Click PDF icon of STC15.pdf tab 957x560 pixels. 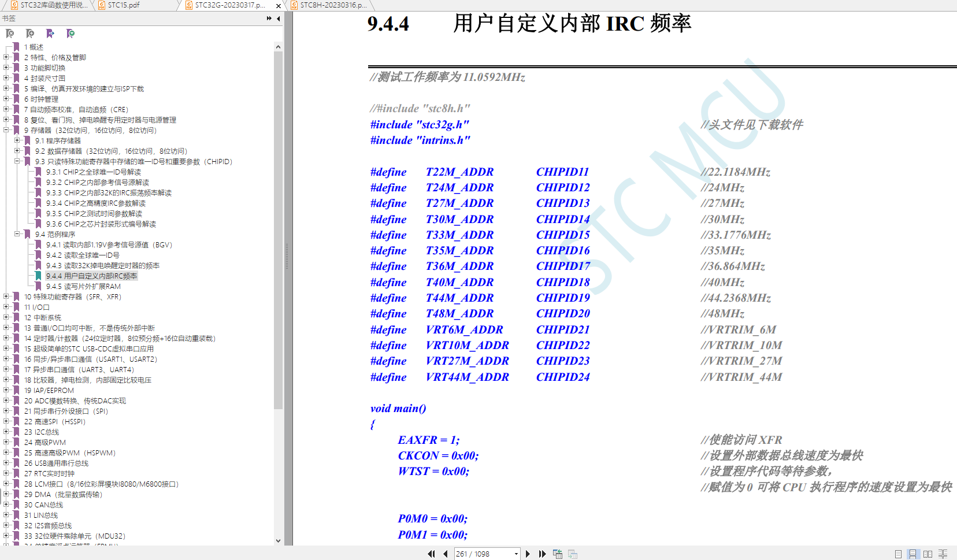pyautogui.click(x=102, y=5)
